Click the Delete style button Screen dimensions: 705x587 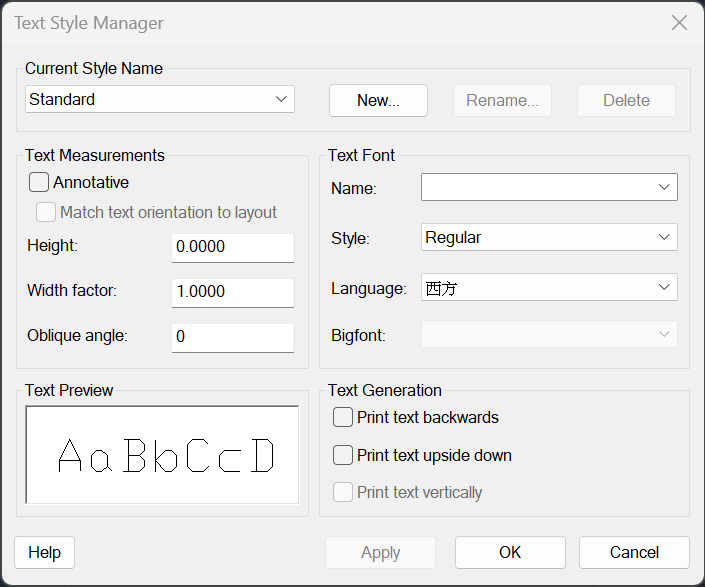626,100
